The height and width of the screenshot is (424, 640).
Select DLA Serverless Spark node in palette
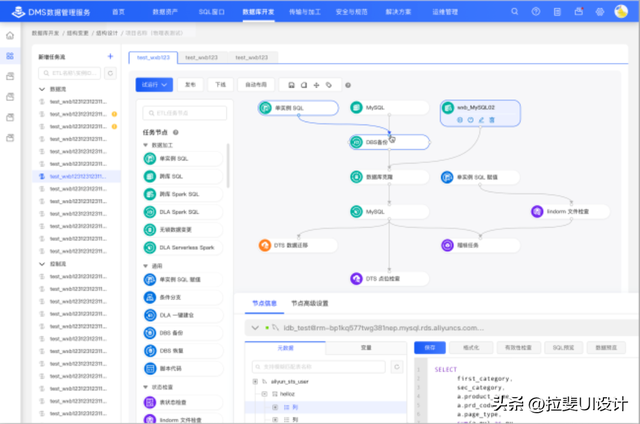tap(183, 247)
